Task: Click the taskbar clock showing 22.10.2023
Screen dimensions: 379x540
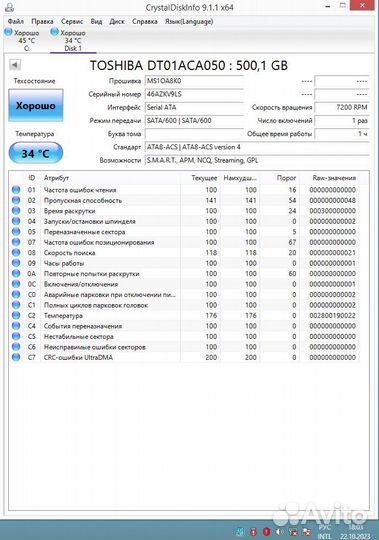Action: (354, 532)
